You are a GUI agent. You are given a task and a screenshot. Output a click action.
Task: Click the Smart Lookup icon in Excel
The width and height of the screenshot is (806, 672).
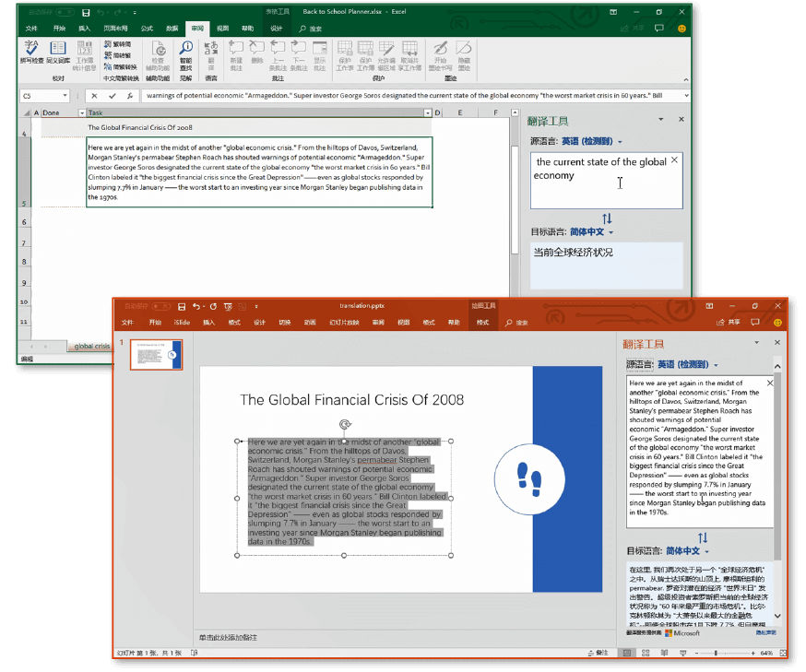coord(186,50)
